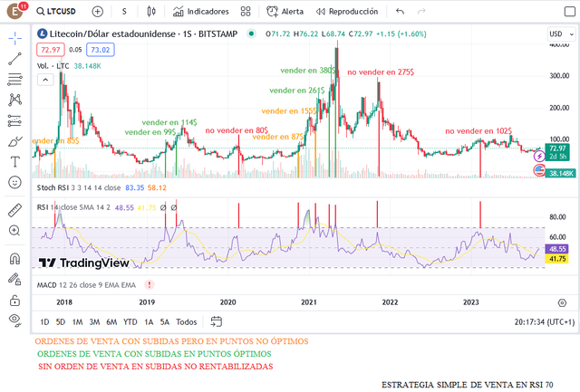
Task: Click the MACD red error warning icon
Action: pyautogui.click(x=149, y=285)
